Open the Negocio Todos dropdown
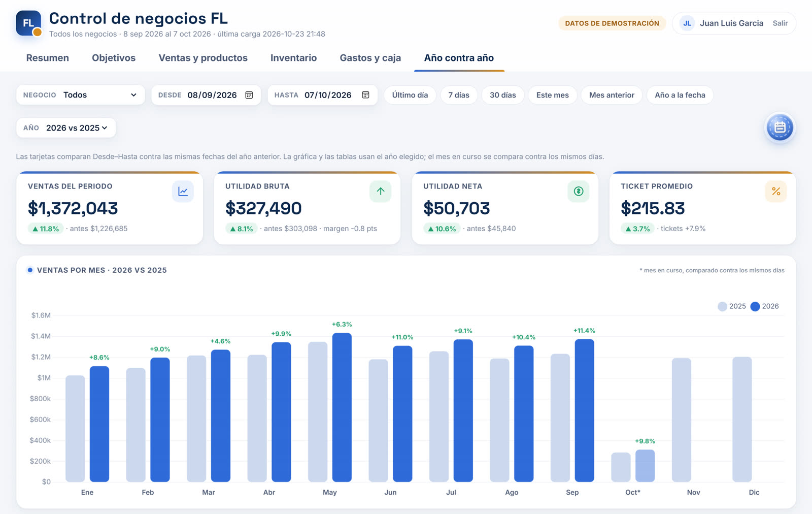Image resolution: width=812 pixels, height=514 pixels. click(81, 95)
